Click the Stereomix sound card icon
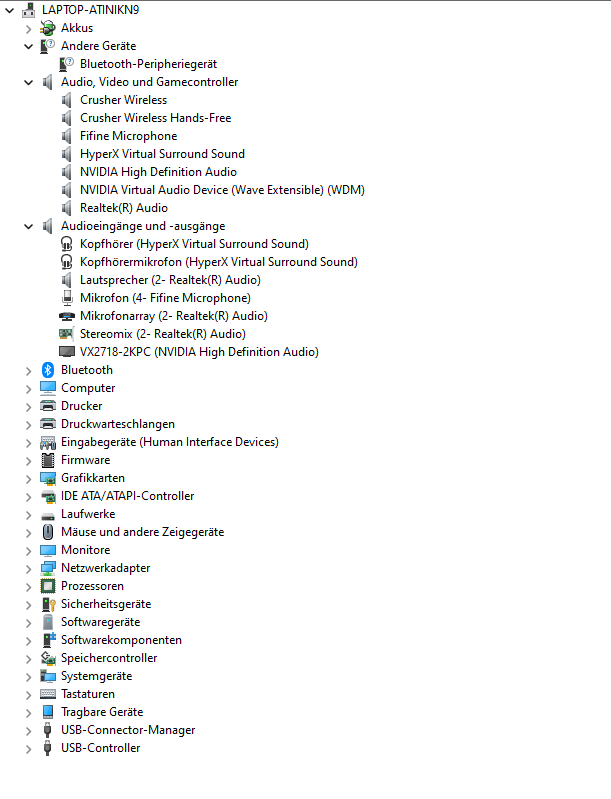Image resolution: width=611 pixels, height=799 pixels. (67, 334)
